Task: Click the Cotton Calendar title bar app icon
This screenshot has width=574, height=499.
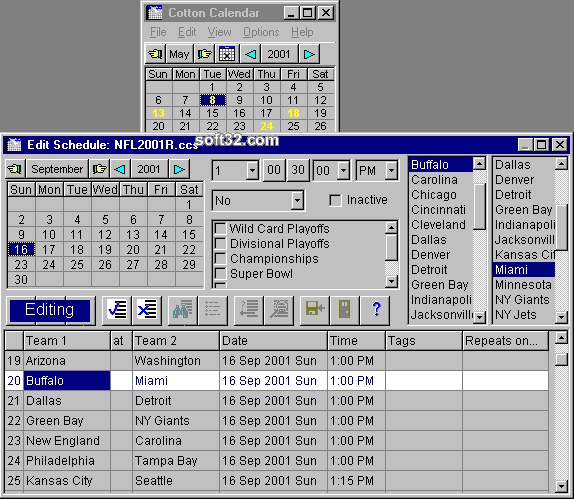Action: tap(154, 13)
